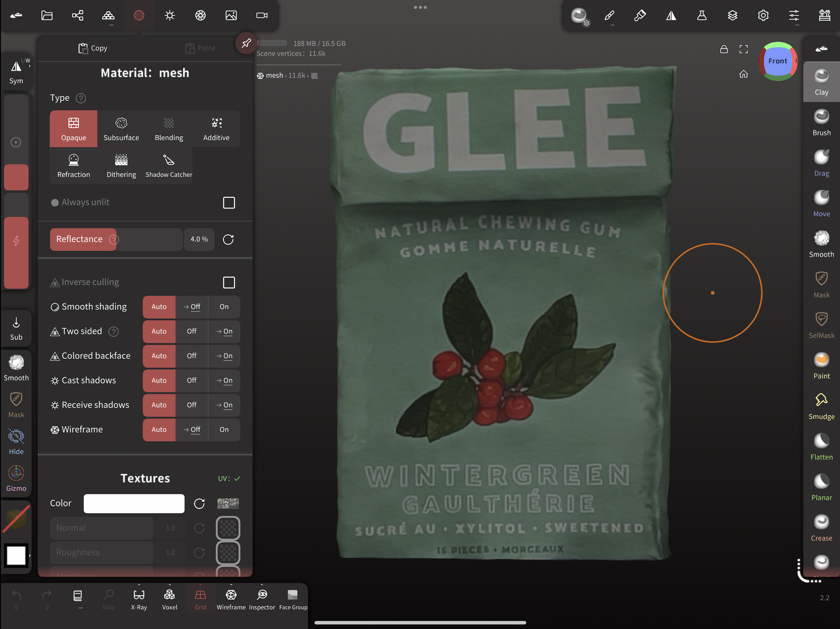Screen dimensions: 840x629
Task: Pin the Material panel
Action: (246, 43)
